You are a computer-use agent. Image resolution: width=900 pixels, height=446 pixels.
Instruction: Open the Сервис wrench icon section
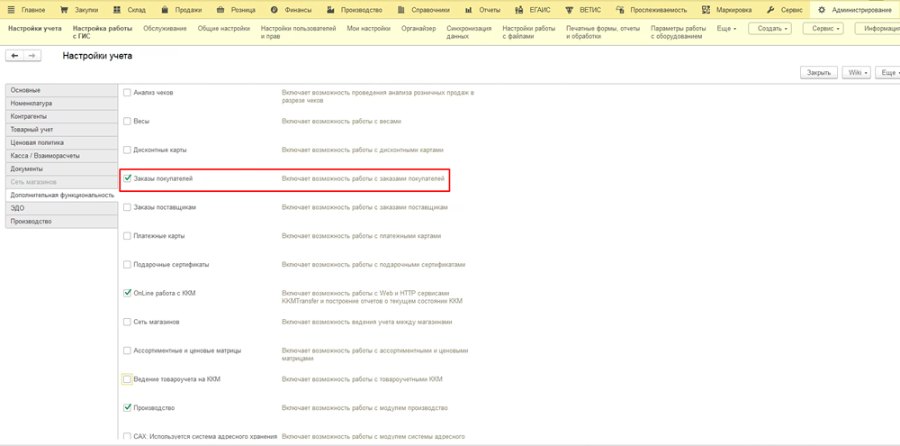click(771, 10)
